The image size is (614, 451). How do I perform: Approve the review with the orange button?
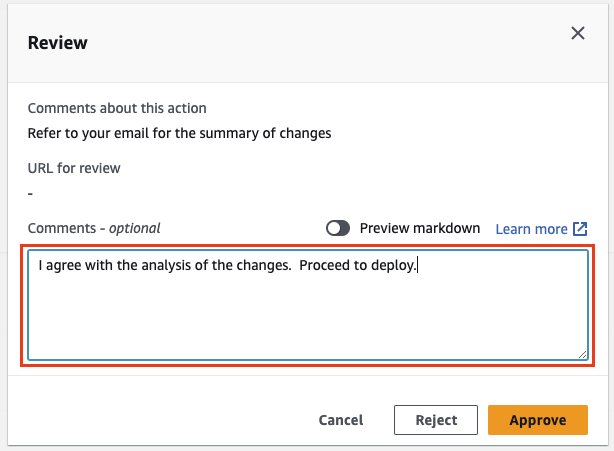tap(538, 420)
